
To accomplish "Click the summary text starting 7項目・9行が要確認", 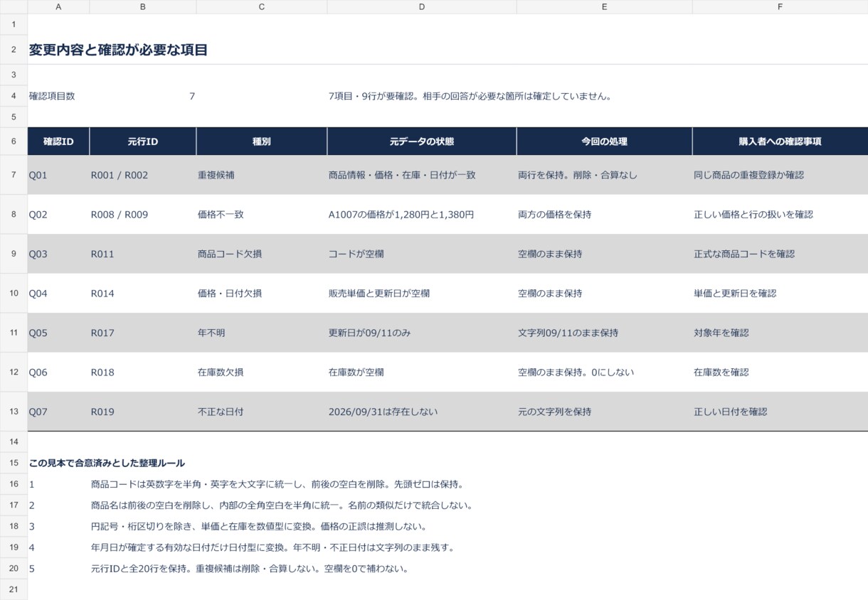I will coord(470,96).
